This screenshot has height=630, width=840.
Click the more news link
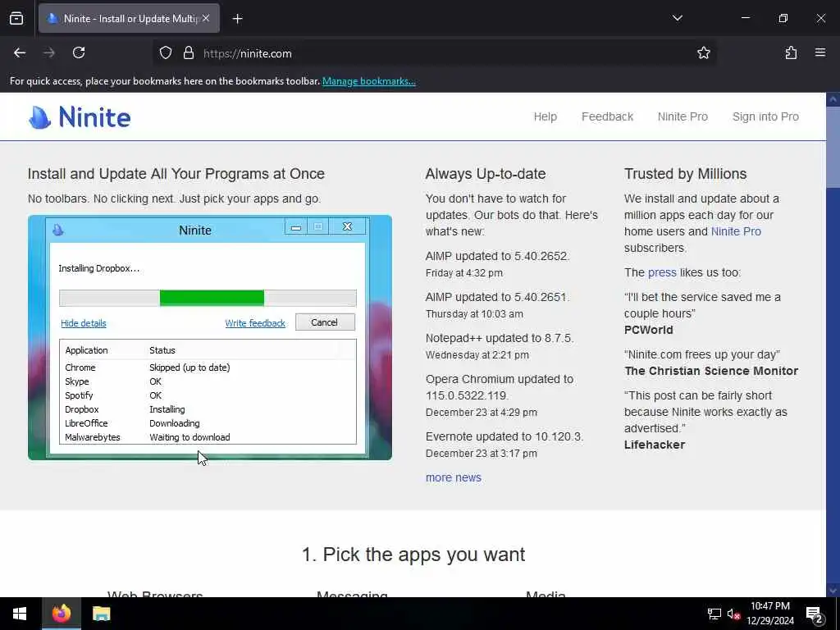pos(453,477)
